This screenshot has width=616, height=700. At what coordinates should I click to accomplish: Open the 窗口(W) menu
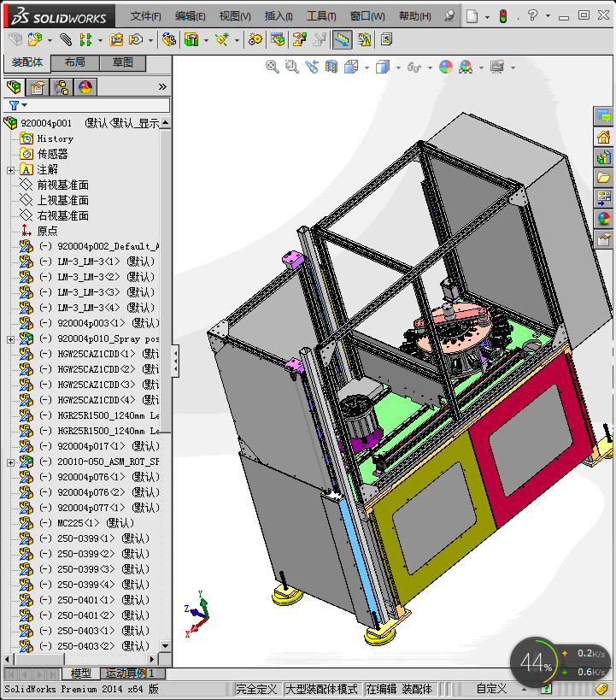367,16
